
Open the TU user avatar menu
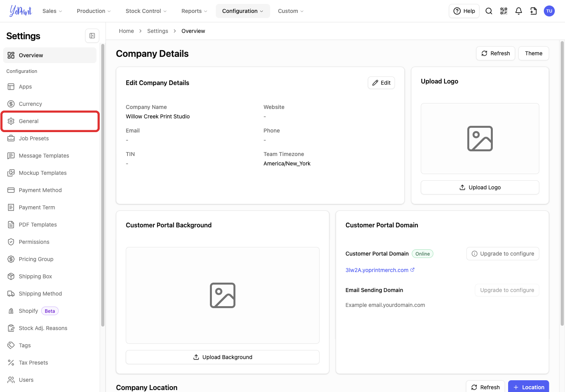coord(549,11)
